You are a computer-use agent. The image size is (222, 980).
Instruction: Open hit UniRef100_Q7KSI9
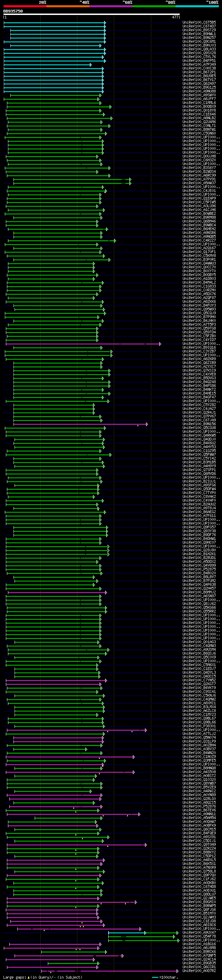click(199, 371)
